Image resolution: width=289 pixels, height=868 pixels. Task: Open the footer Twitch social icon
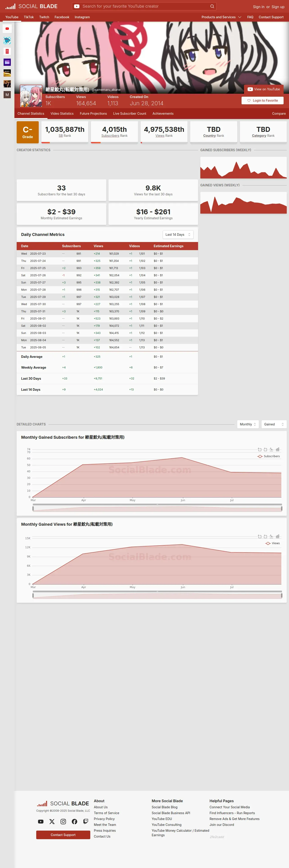[86, 822]
